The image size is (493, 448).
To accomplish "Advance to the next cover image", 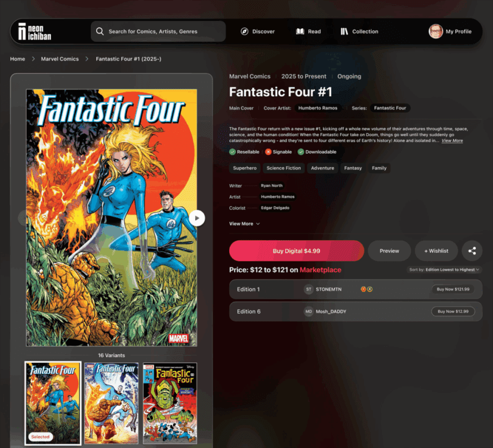I will point(197,218).
